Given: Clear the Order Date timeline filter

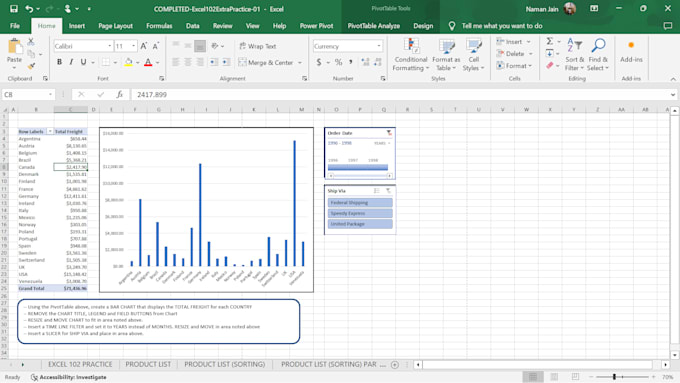Looking at the screenshot, I should (x=389, y=133).
